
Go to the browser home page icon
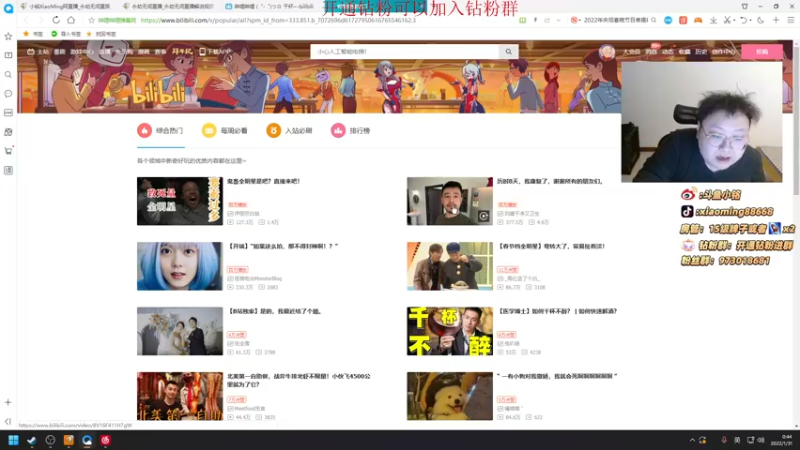coord(71,20)
